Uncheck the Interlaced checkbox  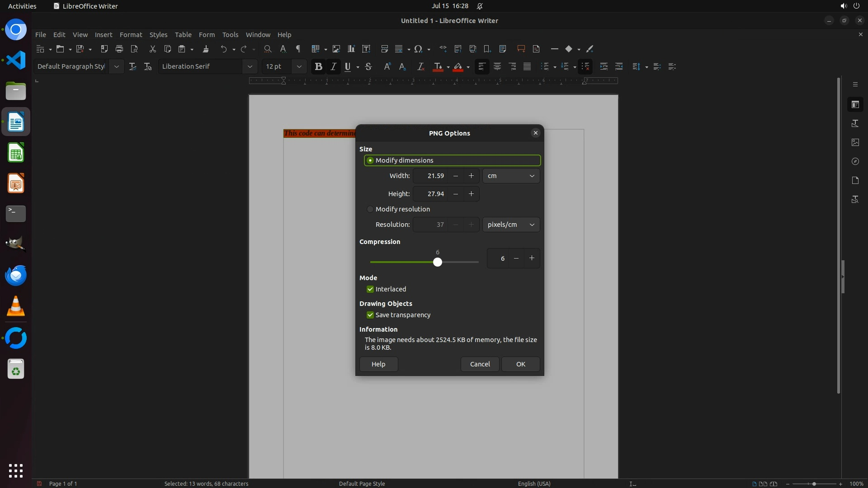click(x=370, y=289)
